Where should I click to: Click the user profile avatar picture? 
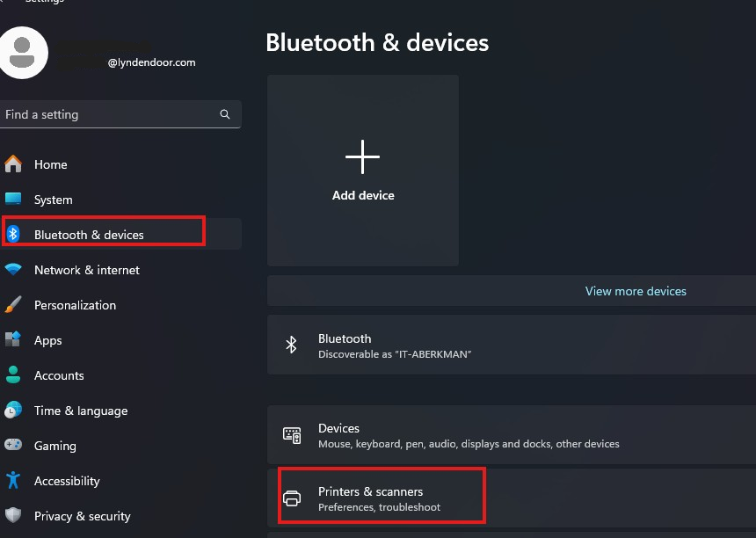(x=22, y=53)
